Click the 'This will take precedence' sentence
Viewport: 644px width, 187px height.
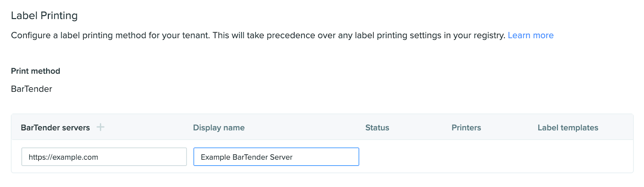pyautogui.click(x=358, y=35)
